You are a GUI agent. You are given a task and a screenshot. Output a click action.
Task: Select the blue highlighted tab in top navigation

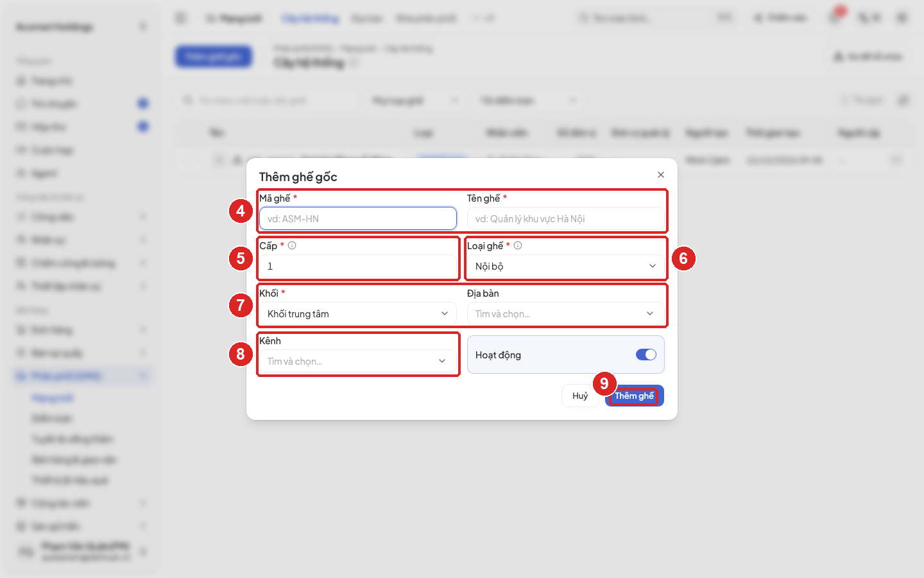tap(311, 18)
